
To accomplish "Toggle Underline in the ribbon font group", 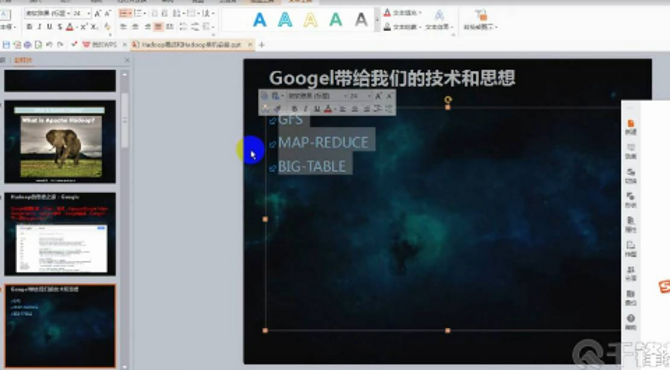I will click(x=50, y=26).
